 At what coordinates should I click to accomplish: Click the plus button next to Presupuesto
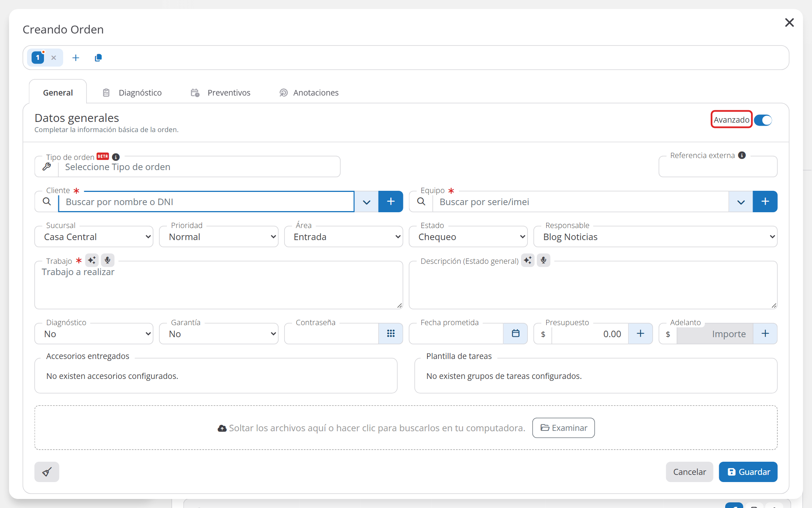[x=640, y=334]
